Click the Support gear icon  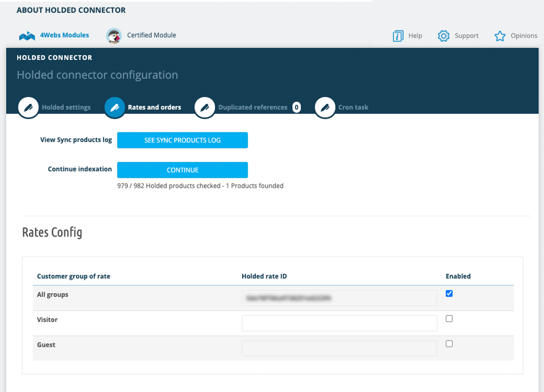coord(443,36)
